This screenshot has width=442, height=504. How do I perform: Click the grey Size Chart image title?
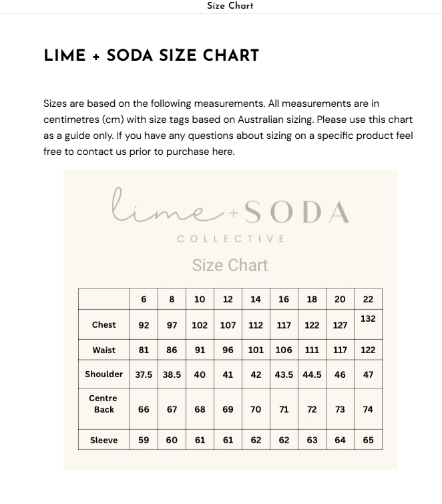coord(230,265)
